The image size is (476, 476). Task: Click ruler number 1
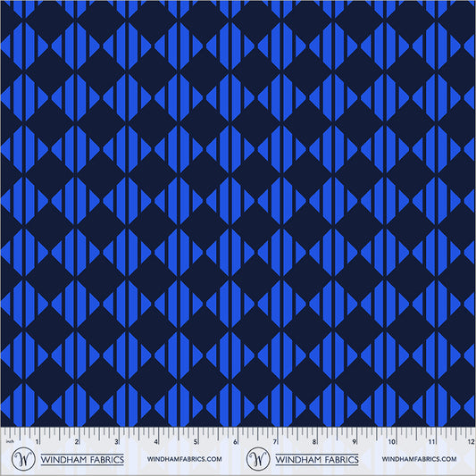click(37, 441)
